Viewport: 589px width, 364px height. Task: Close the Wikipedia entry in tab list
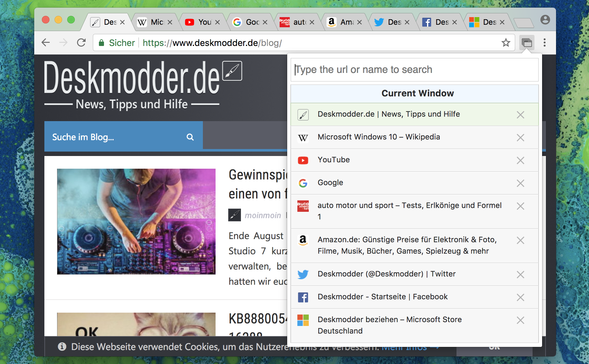pos(520,138)
